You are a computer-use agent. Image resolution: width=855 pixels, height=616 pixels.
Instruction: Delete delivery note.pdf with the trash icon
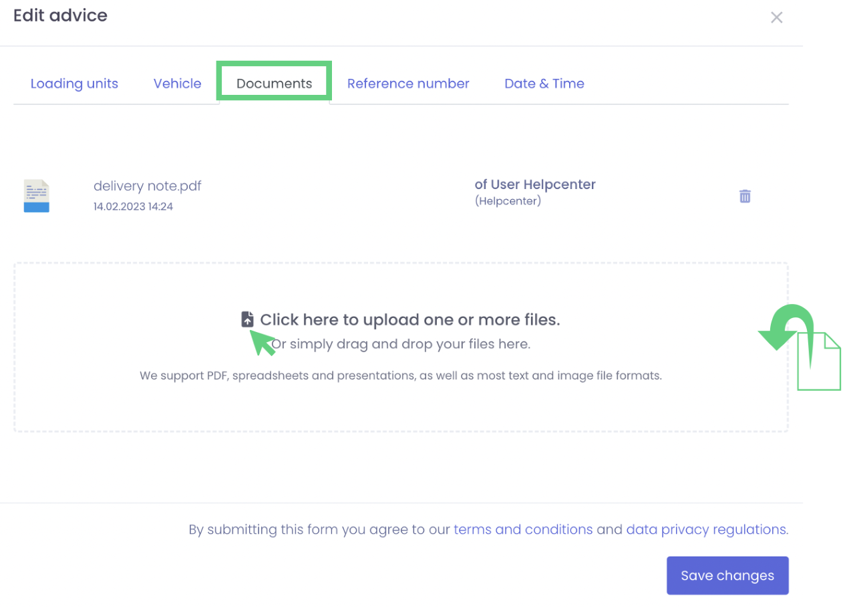click(x=745, y=196)
